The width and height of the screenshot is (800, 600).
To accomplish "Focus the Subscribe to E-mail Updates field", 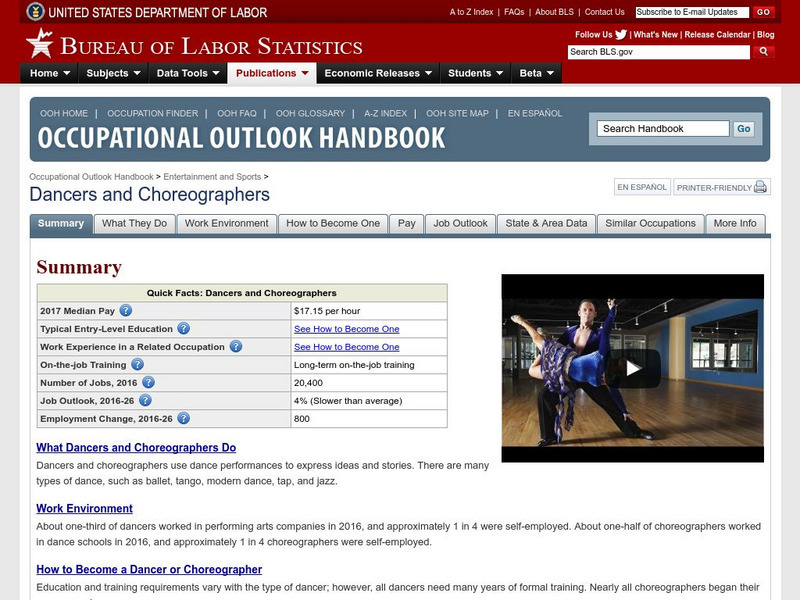I will (692, 12).
